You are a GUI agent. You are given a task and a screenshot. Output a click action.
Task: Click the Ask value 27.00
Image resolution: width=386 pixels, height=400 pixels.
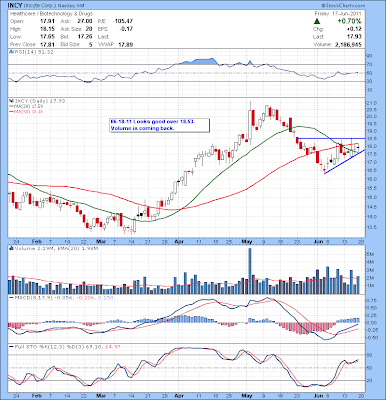(86, 21)
